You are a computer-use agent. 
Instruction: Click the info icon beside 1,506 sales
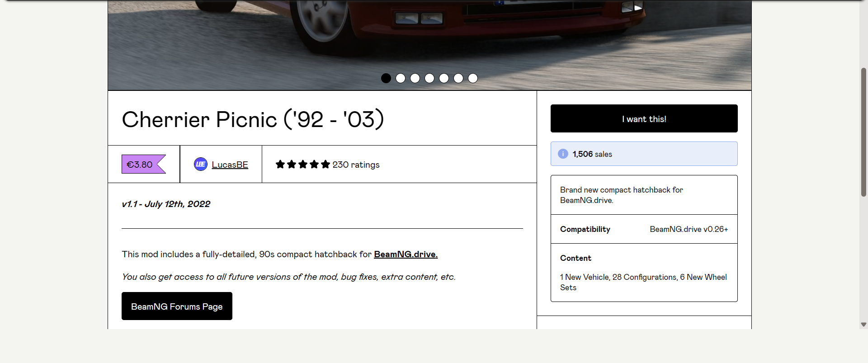[563, 154]
